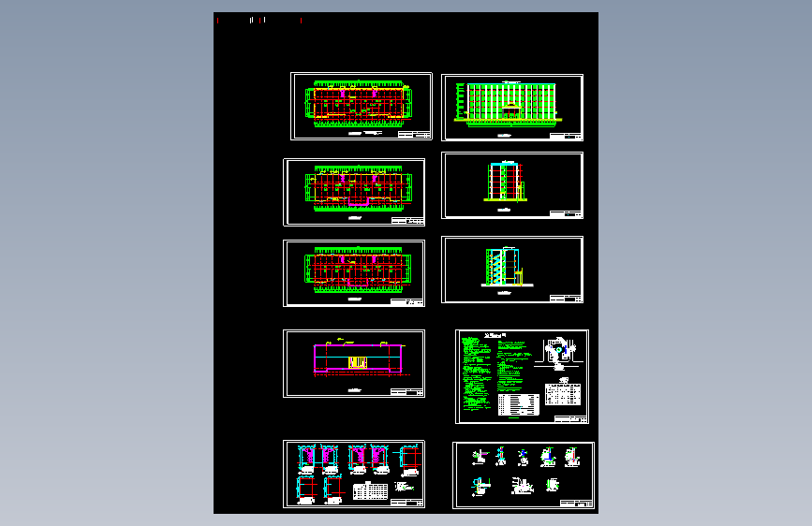Select the floor plan sheet beside the front elevation

click(x=362, y=106)
